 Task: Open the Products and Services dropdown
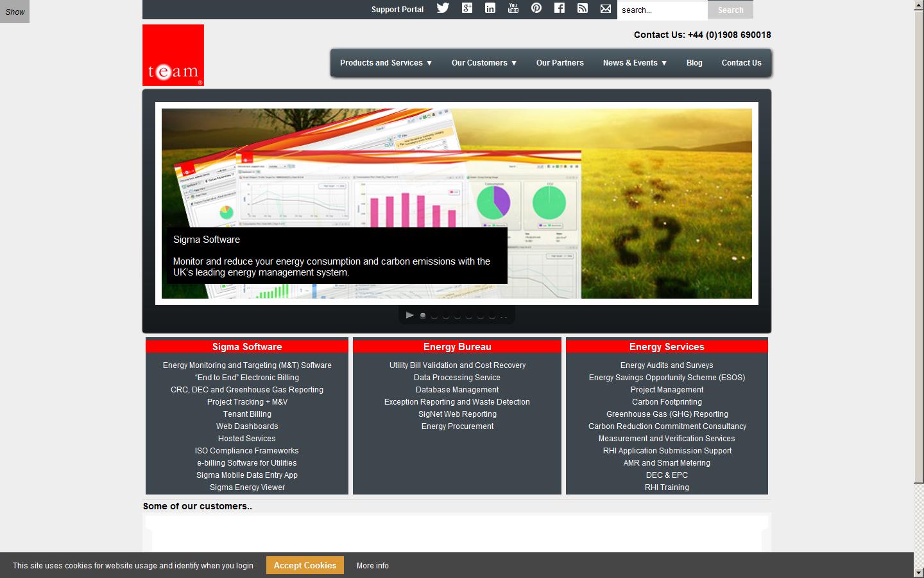(385, 62)
